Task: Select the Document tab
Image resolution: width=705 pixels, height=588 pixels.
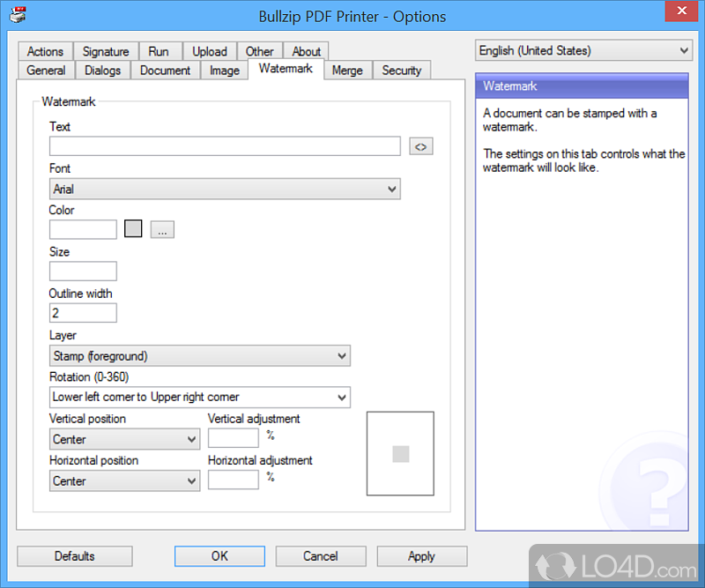Action: pyautogui.click(x=165, y=71)
